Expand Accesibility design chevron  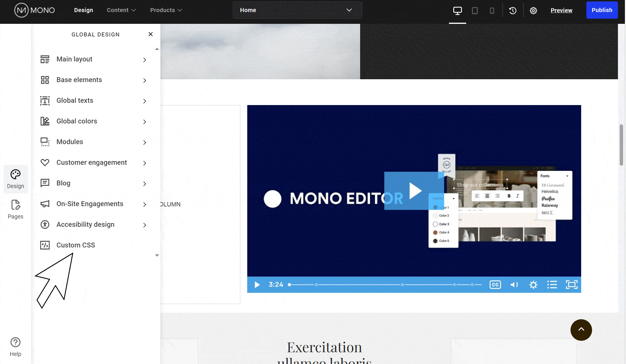click(145, 225)
